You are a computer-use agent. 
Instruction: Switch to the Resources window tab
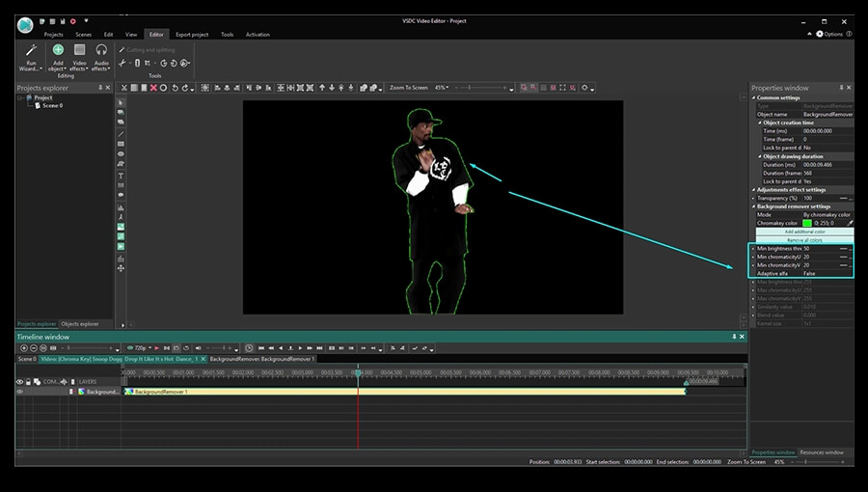[x=822, y=451]
